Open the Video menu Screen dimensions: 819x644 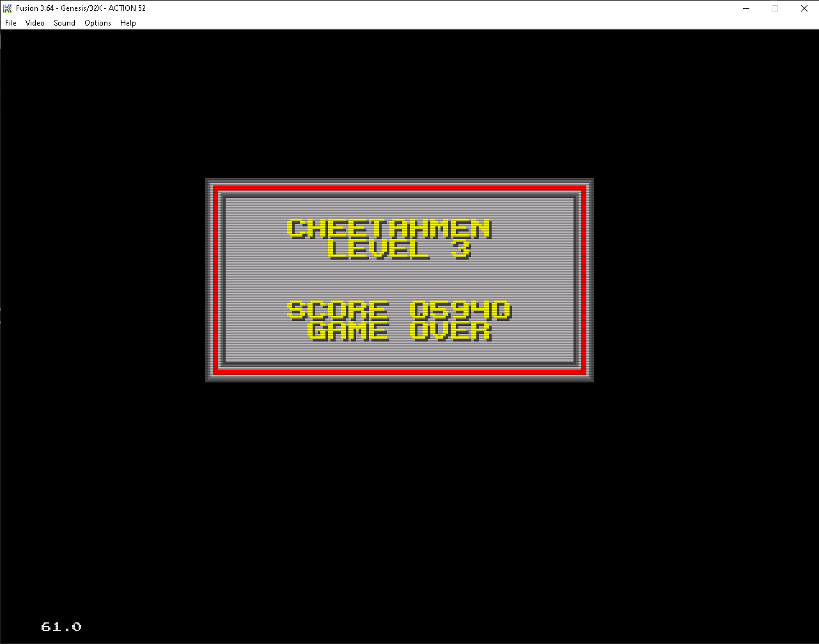[x=35, y=23]
